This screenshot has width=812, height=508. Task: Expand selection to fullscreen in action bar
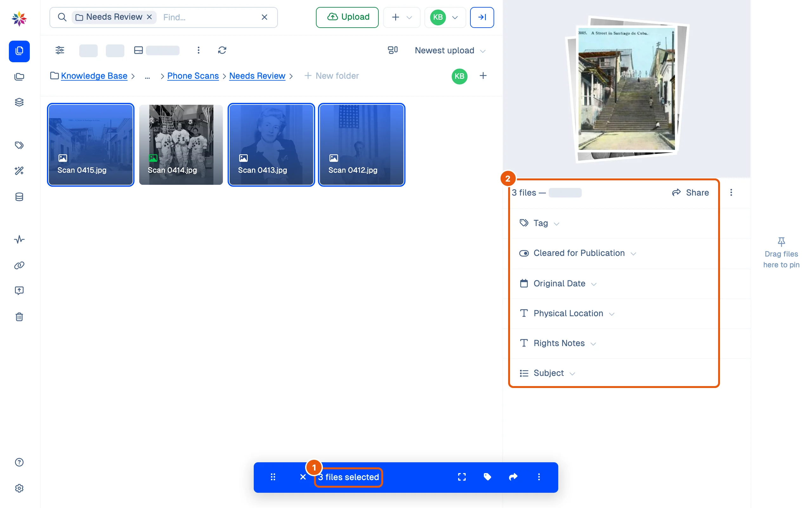(462, 477)
